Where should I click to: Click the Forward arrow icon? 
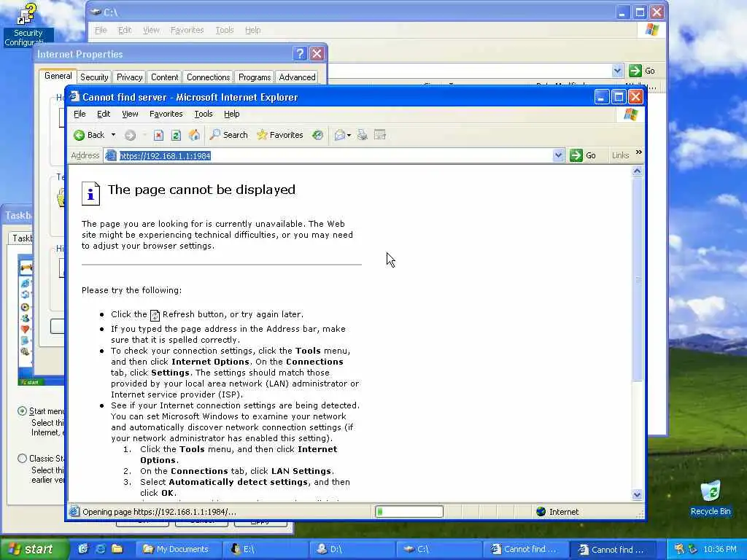(x=130, y=136)
